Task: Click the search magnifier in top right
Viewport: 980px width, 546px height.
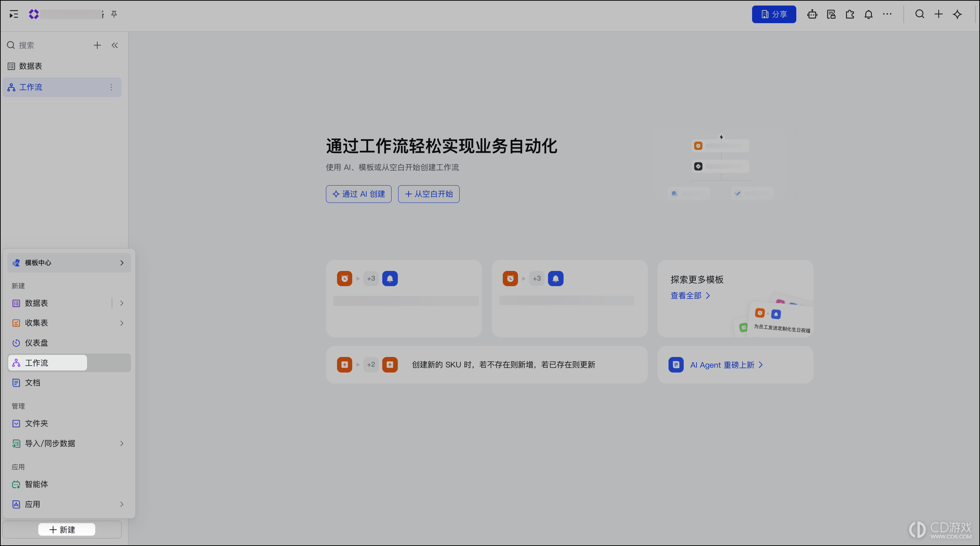Action: (920, 15)
